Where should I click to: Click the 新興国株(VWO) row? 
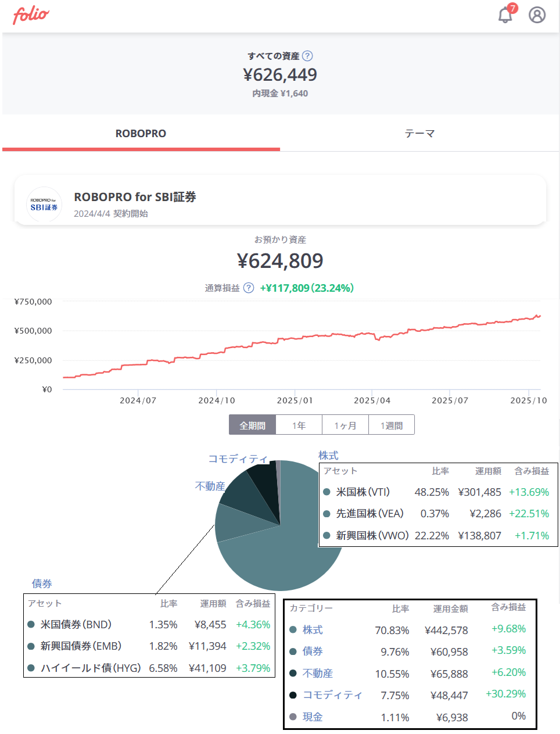point(438,535)
